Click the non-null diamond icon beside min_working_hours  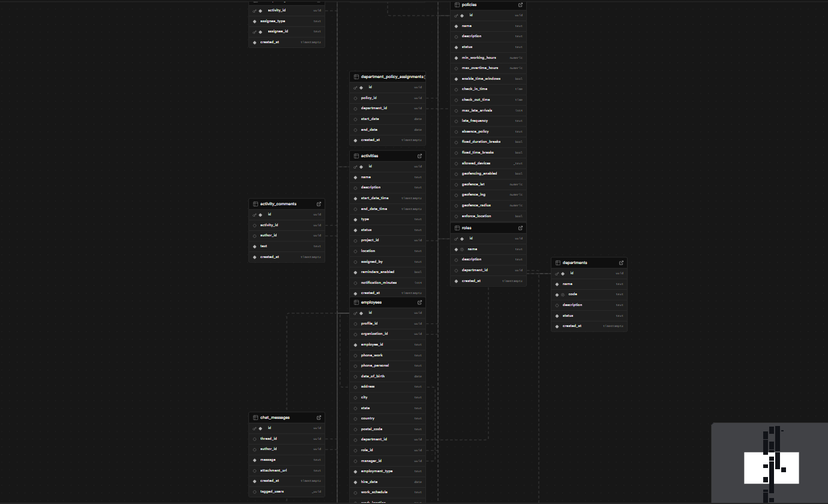(x=456, y=58)
